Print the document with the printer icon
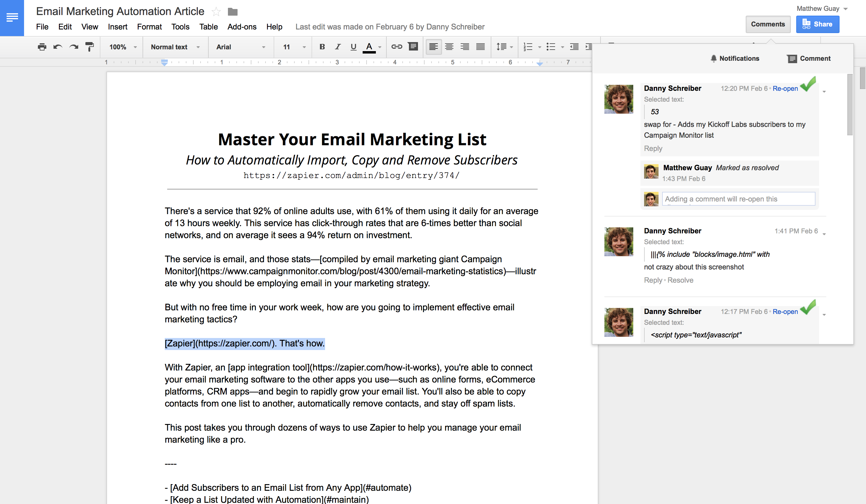Screen dimensions: 866x504 pos(42,47)
